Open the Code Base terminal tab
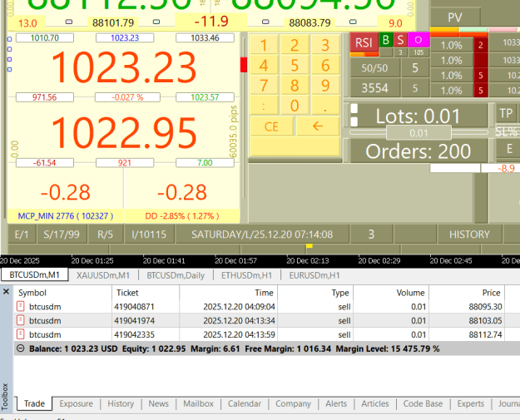 423,403
